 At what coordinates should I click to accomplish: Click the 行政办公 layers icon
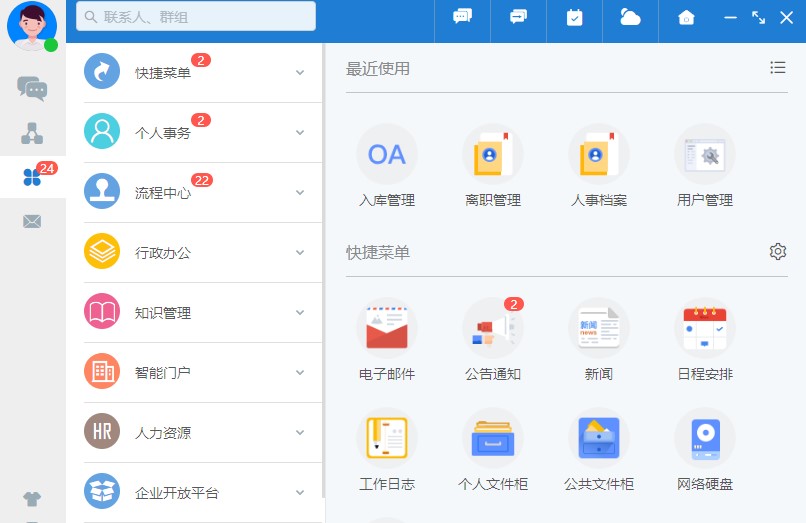102,251
